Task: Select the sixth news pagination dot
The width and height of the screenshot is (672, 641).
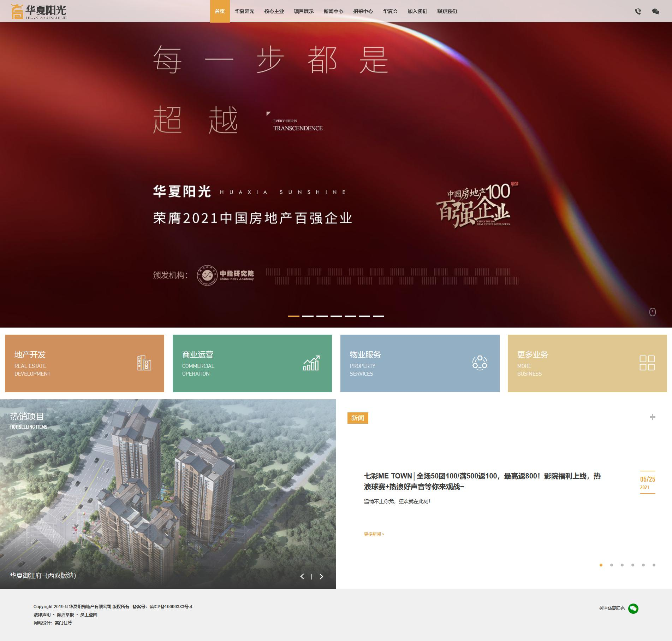Action: (654, 565)
